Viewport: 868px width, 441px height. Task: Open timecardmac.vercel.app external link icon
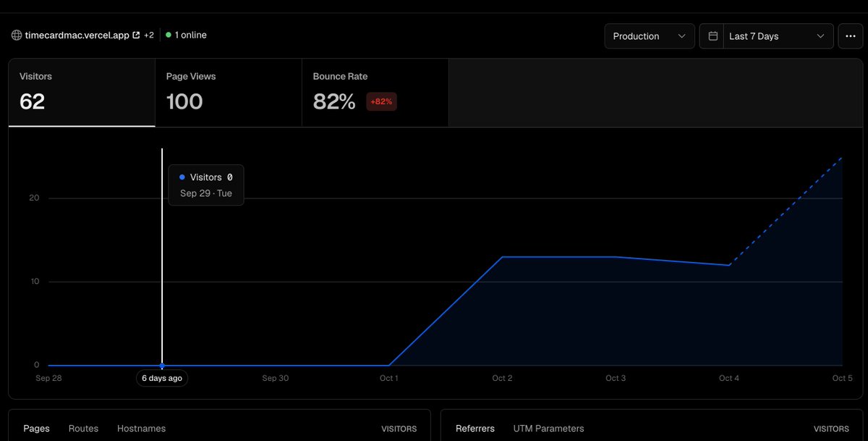click(x=136, y=35)
